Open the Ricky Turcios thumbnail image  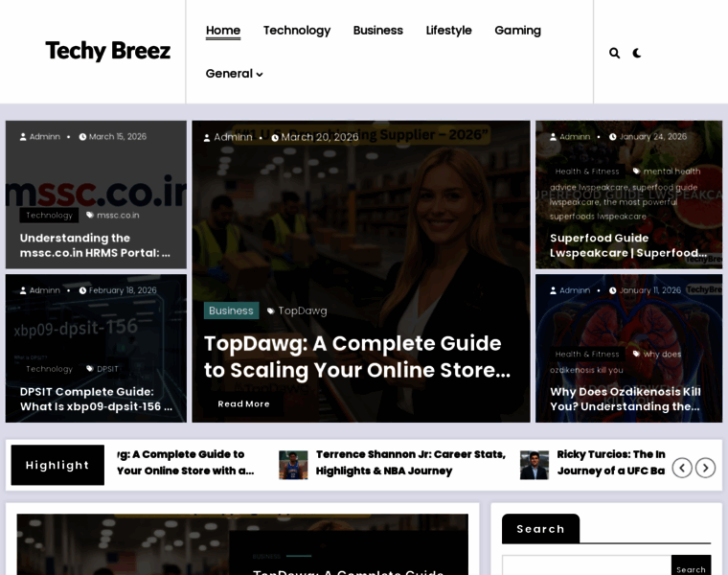[535, 465]
